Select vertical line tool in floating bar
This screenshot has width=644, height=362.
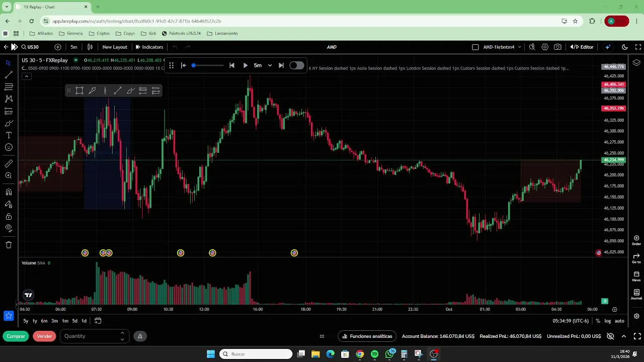point(105,90)
